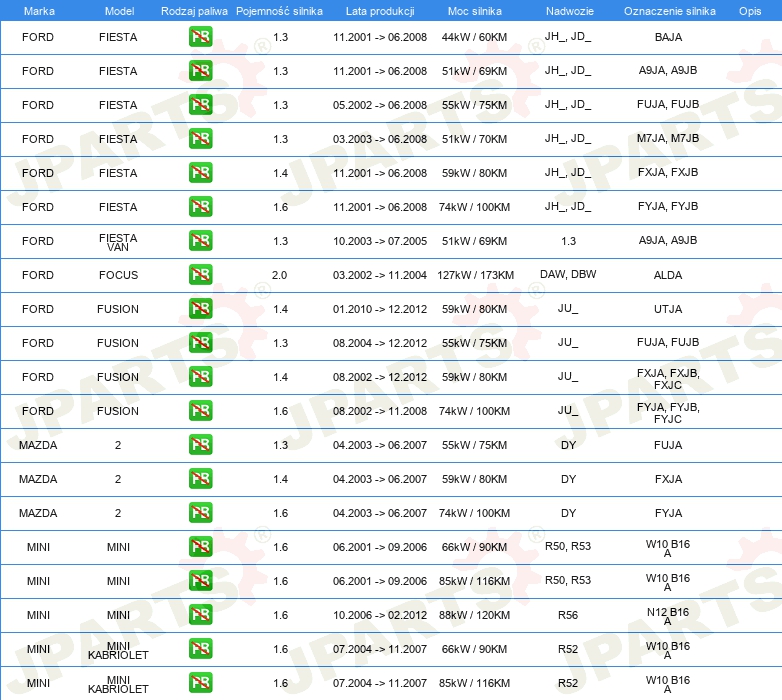Image resolution: width=782 pixels, height=700 pixels.
Task: Click the Rodzaj paliwa column header
Action: [x=194, y=11]
